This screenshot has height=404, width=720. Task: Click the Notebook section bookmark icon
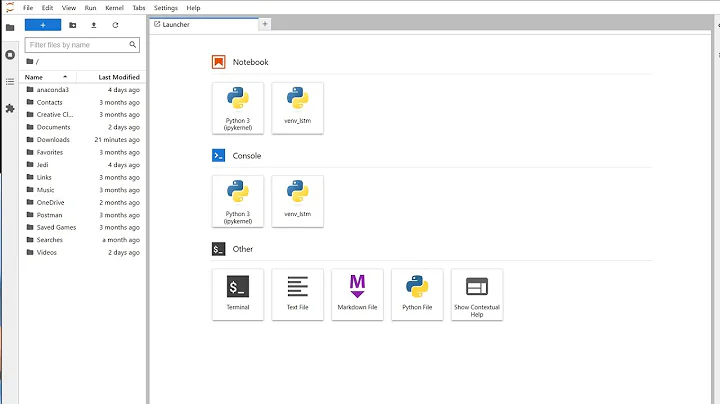coord(219,62)
